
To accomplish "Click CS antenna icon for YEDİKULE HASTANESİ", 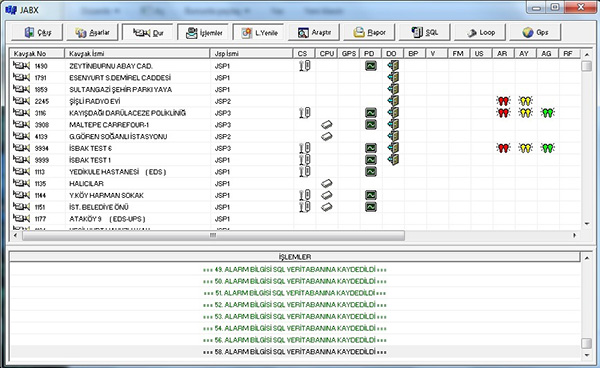I will (305, 172).
